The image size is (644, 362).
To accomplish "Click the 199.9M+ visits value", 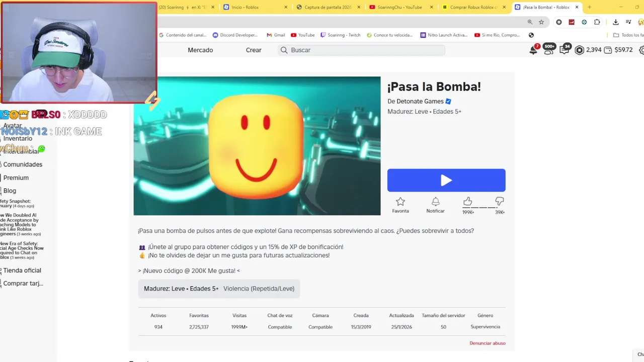I will pos(239,327).
